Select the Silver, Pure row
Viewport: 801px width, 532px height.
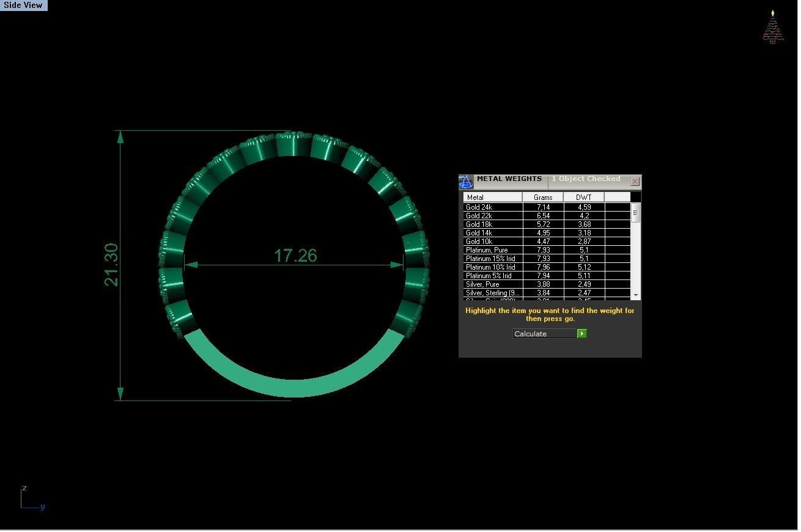[x=547, y=284]
